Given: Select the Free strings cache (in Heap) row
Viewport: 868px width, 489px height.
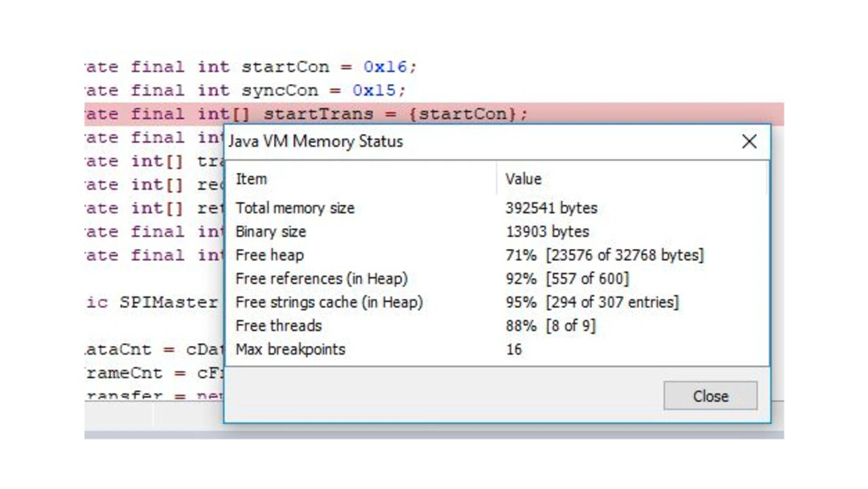Looking at the screenshot, I should pyautogui.click(x=329, y=302).
